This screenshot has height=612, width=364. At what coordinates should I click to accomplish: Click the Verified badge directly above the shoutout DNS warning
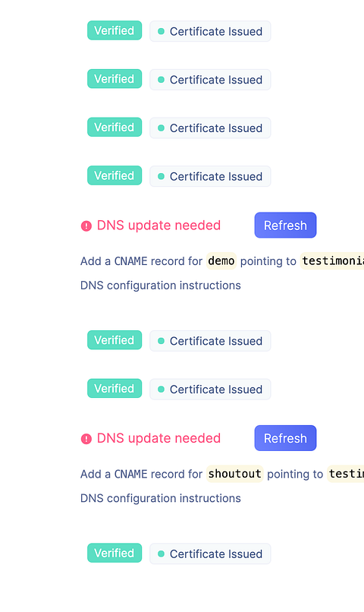tap(115, 389)
